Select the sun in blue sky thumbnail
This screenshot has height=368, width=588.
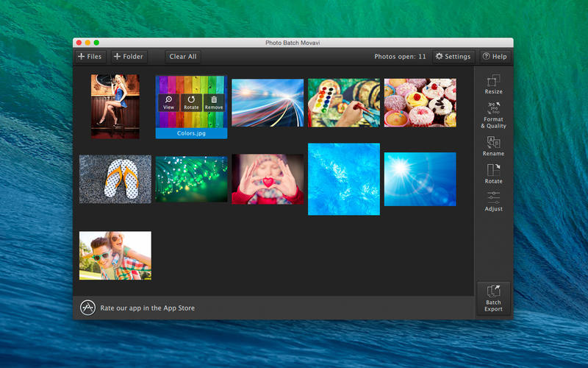(420, 179)
